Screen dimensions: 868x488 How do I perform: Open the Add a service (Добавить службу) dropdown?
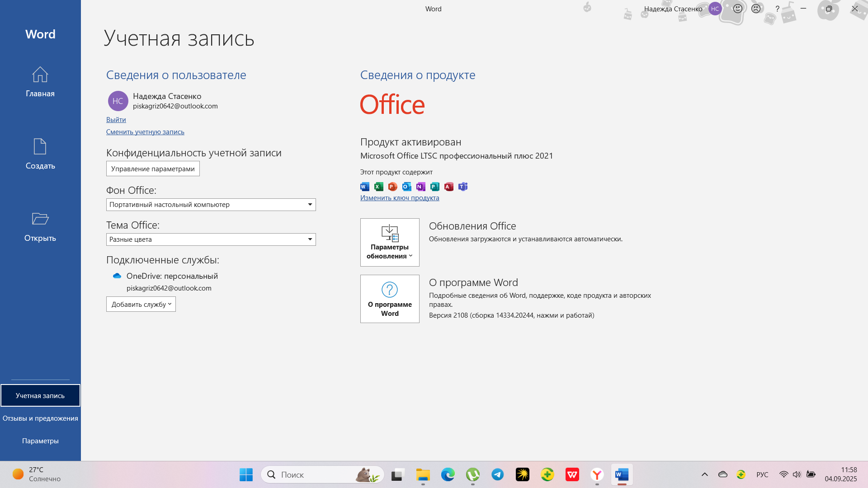coord(141,305)
